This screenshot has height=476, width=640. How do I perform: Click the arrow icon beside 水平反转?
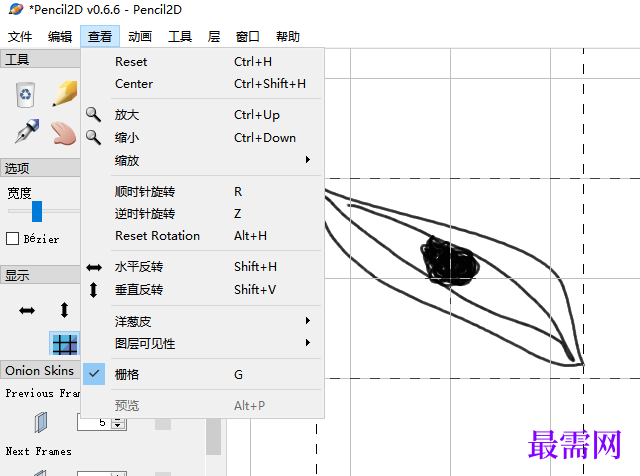coord(94,267)
